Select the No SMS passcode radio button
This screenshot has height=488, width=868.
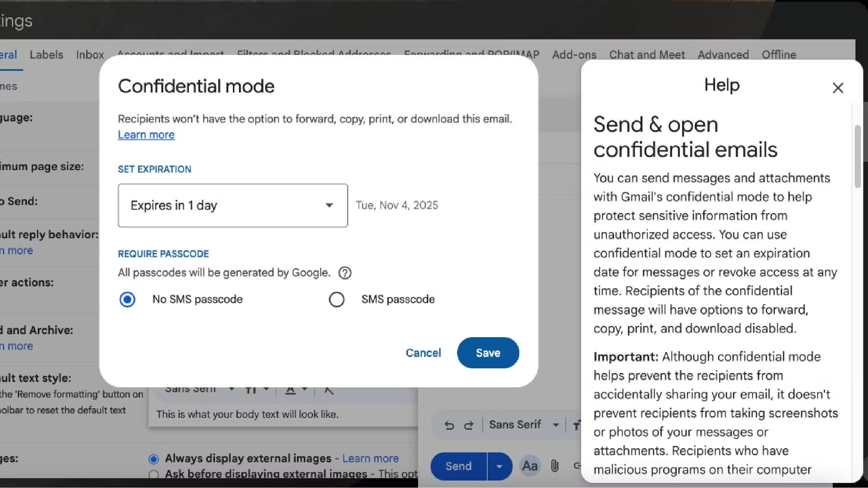(127, 300)
